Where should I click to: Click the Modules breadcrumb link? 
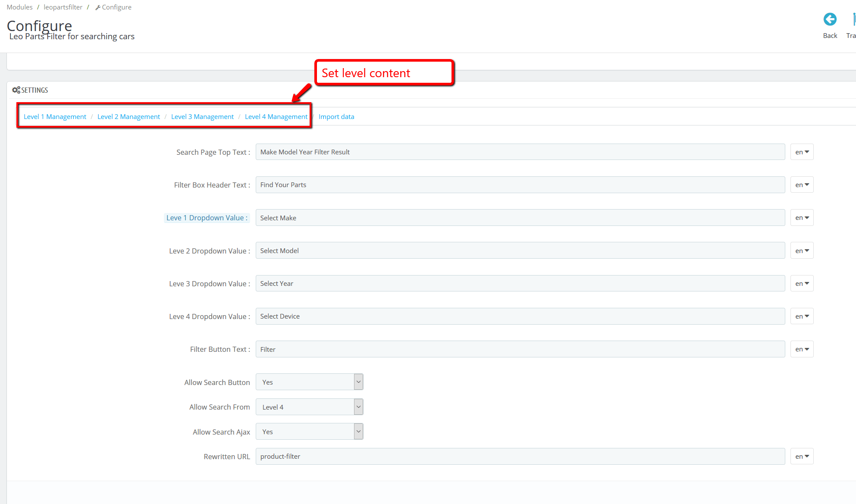click(20, 7)
